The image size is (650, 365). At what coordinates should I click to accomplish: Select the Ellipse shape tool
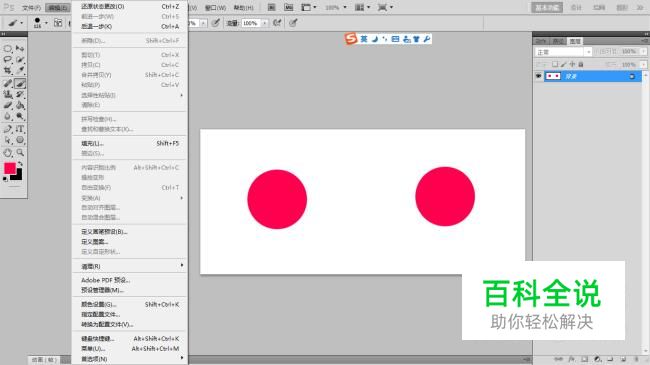click(x=19, y=140)
